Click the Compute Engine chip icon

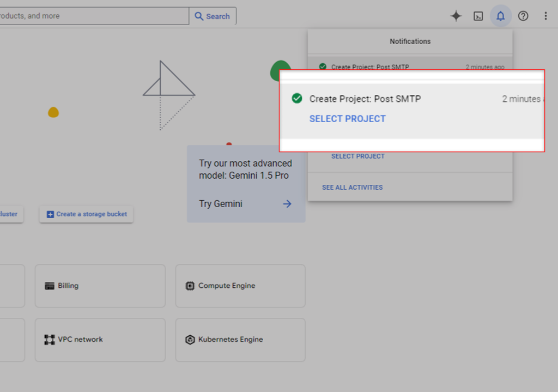190,286
